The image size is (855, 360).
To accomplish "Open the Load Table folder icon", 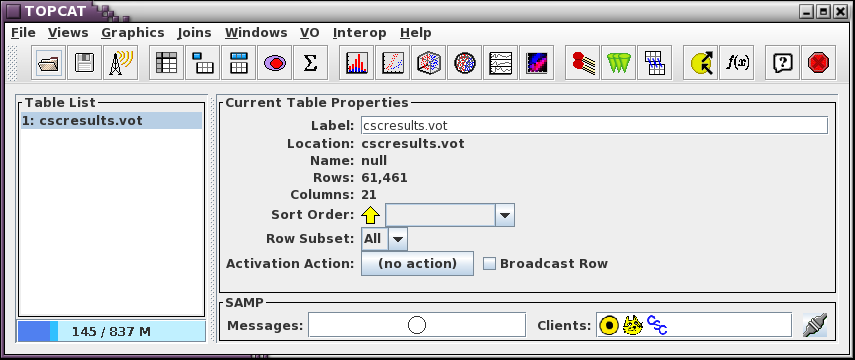I will pyautogui.click(x=49, y=63).
